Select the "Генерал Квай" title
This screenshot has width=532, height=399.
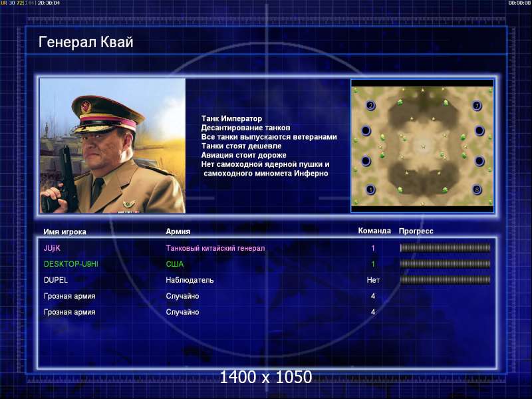[86, 42]
